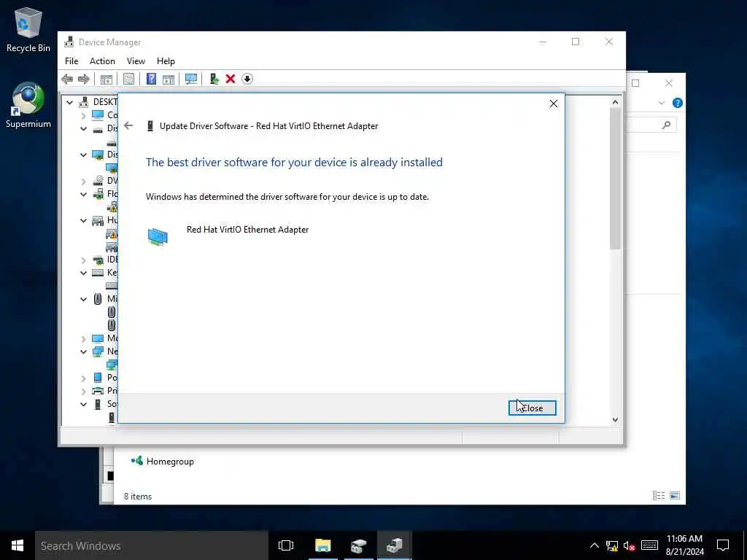
Task: Select the IDE controller category icon
Action: click(98, 260)
